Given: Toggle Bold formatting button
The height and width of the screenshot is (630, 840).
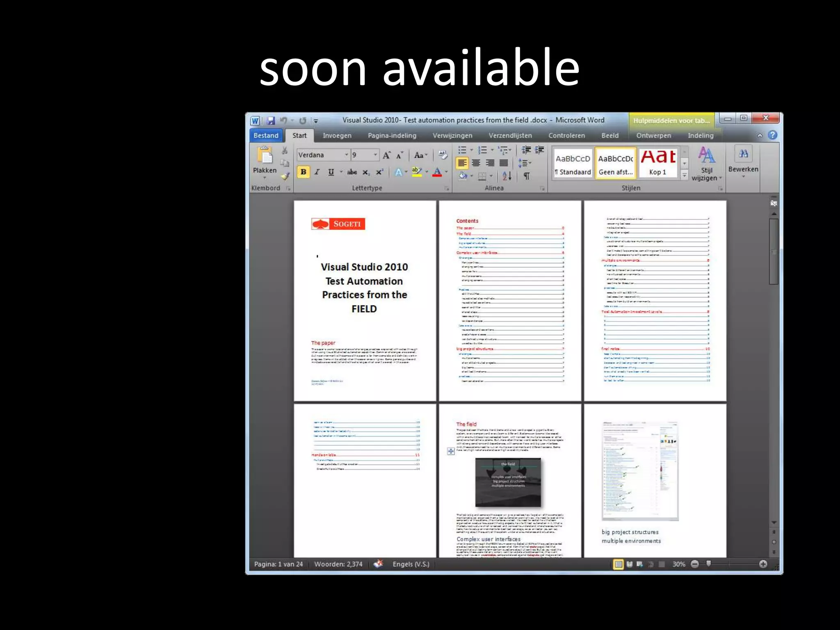Looking at the screenshot, I should pos(303,172).
